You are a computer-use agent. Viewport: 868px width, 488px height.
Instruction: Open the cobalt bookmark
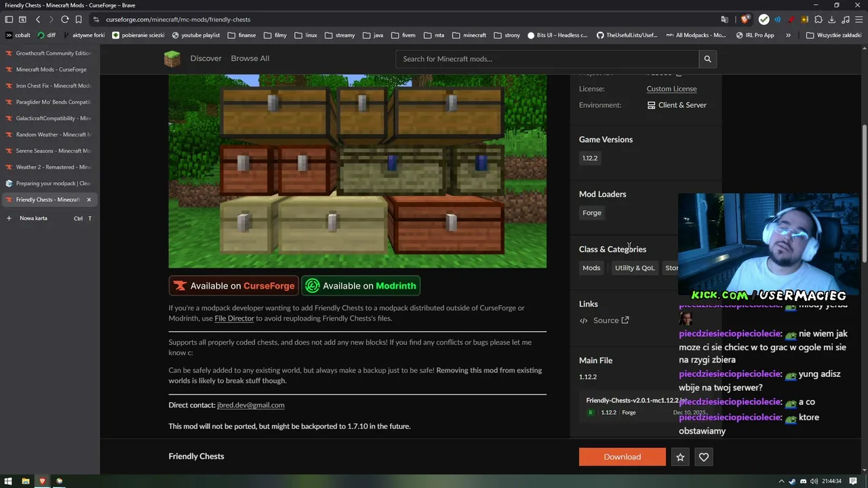(18, 35)
